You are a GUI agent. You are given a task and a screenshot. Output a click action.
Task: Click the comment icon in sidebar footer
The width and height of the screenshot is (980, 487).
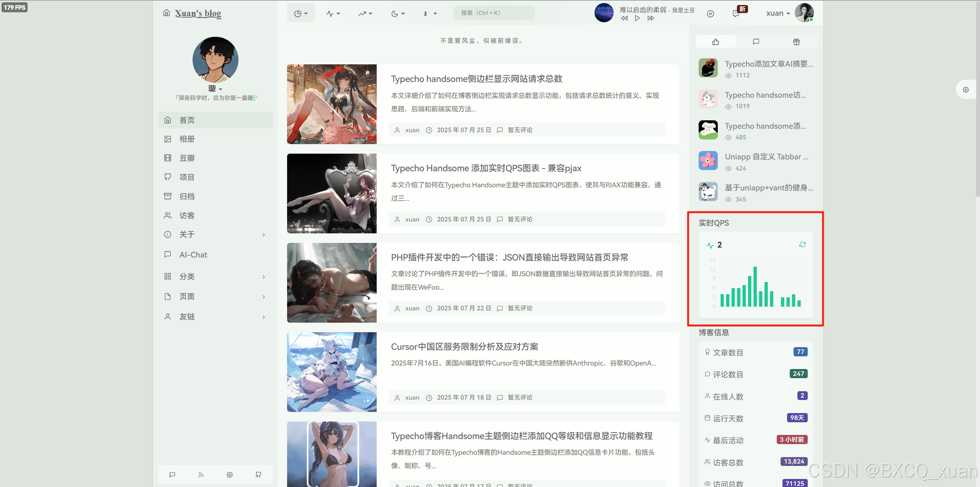coord(172,475)
